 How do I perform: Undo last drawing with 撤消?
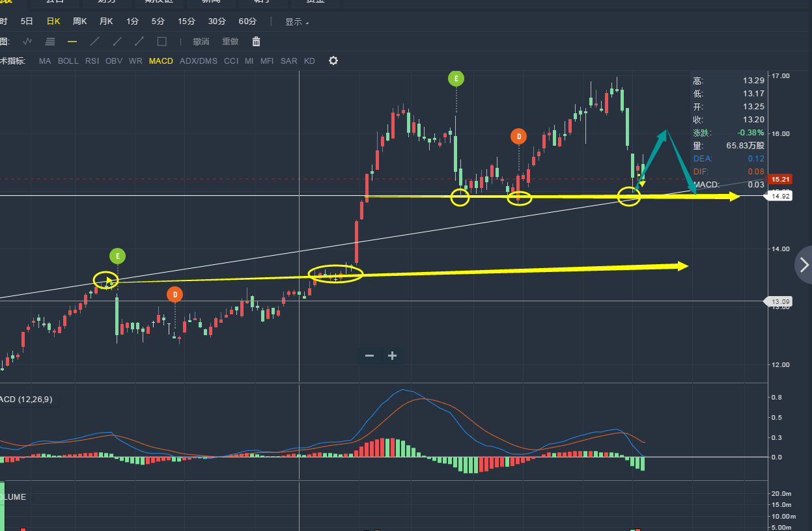click(x=201, y=41)
